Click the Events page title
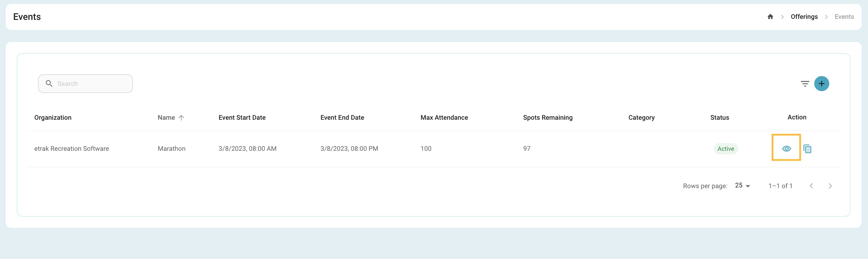The image size is (868, 259). point(27,17)
